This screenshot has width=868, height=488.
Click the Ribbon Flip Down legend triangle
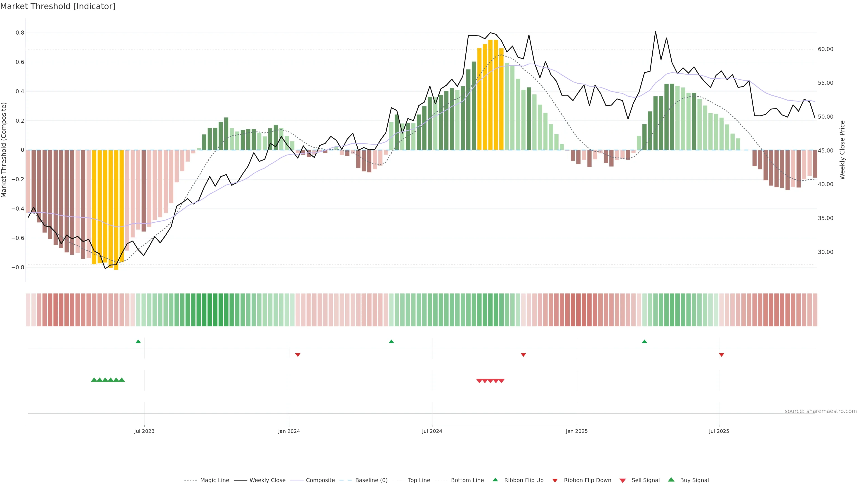click(555, 481)
